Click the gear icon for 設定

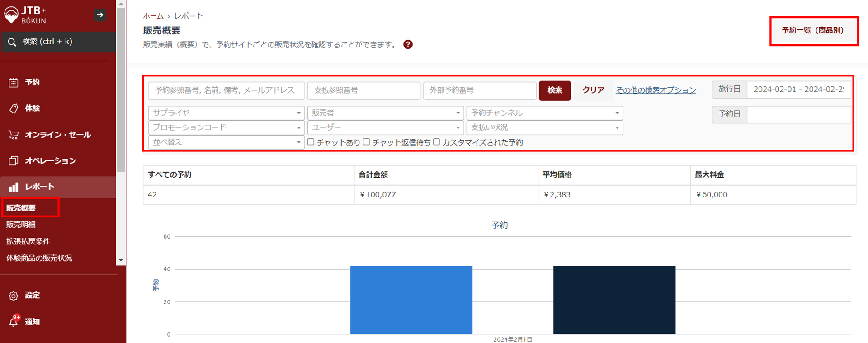[14, 296]
